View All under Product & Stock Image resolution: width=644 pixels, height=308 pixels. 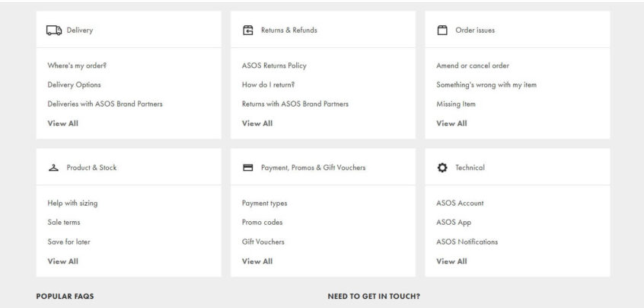point(63,261)
